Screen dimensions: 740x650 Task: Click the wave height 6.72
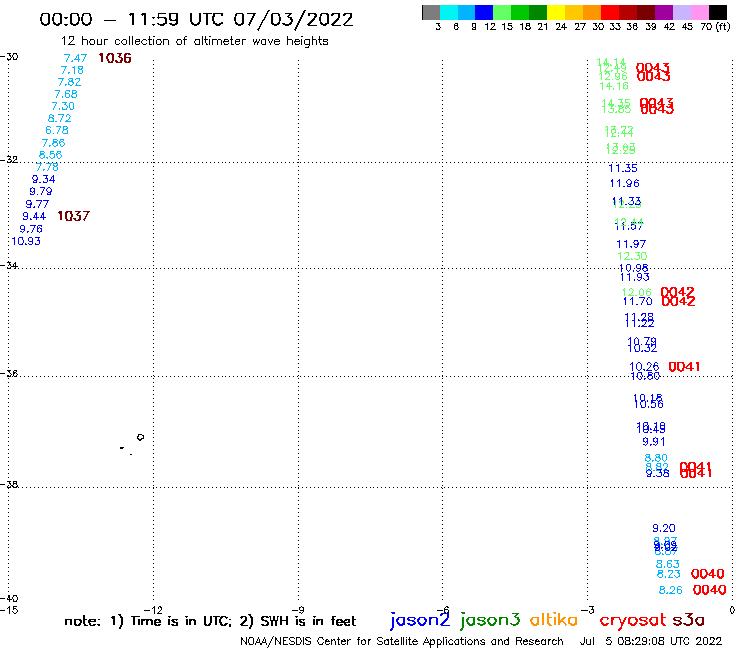pos(59,118)
